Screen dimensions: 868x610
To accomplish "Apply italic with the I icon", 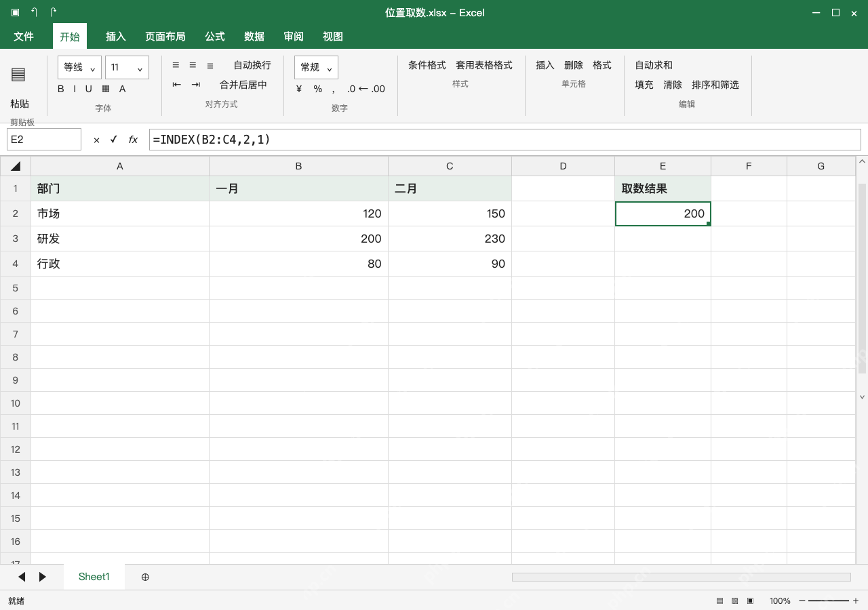I will click(x=75, y=89).
